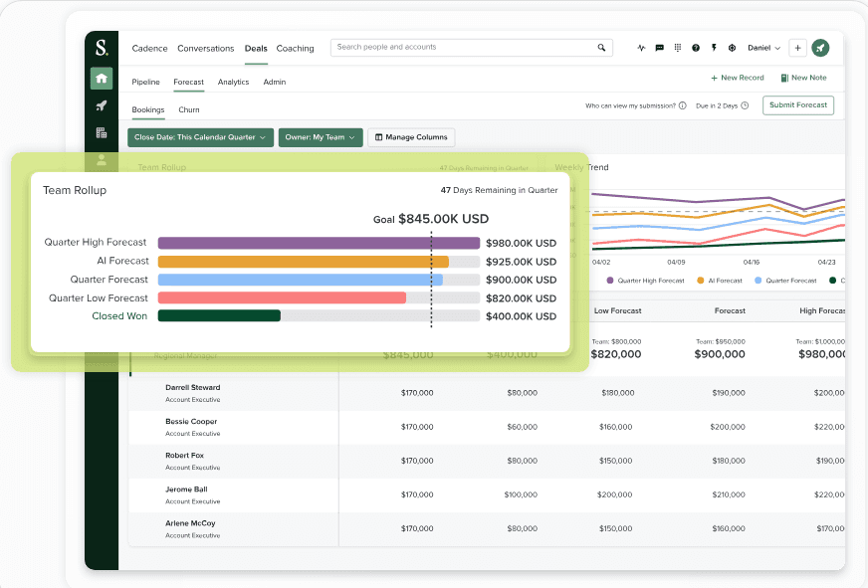Open the help question mark icon
This screenshot has height=588, width=868.
tap(696, 47)
